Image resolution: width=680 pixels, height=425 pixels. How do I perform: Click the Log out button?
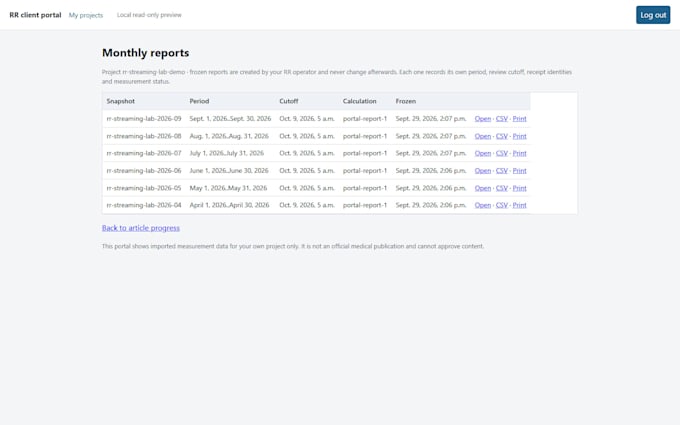click(x=653, y=15)
